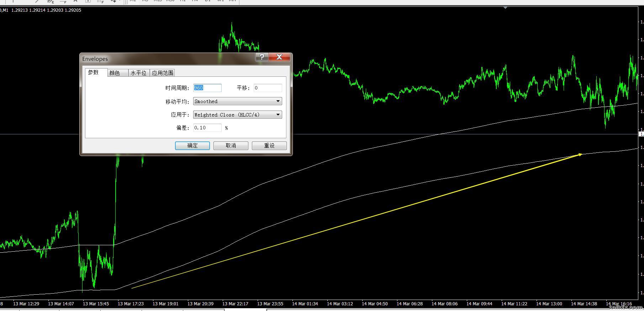Click time axis label 14 Mar 09:44
Screen dimensions: 644x311
(479, 304)
